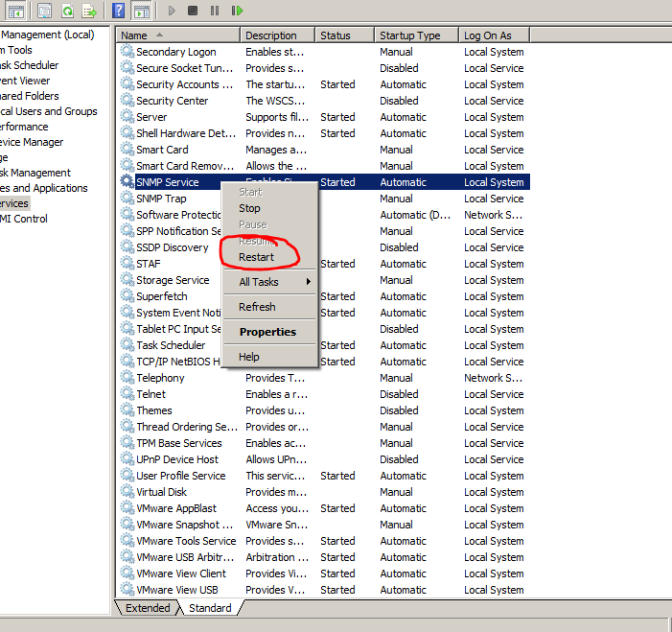Click the Export List toolbar icon
Image resolution: width=672 pixels, height=632 pixels.
[x=89, y=11]
